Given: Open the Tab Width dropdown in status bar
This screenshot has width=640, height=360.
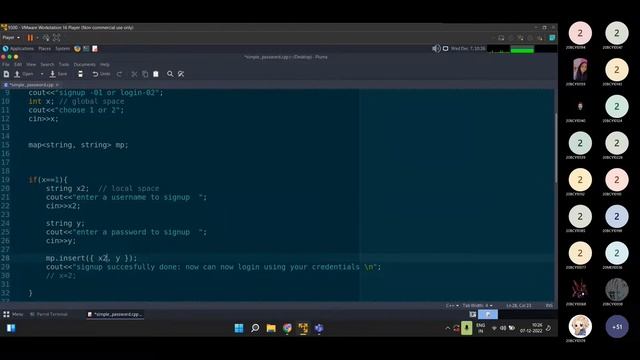Looking at the screenshot, I should point(477,305).
